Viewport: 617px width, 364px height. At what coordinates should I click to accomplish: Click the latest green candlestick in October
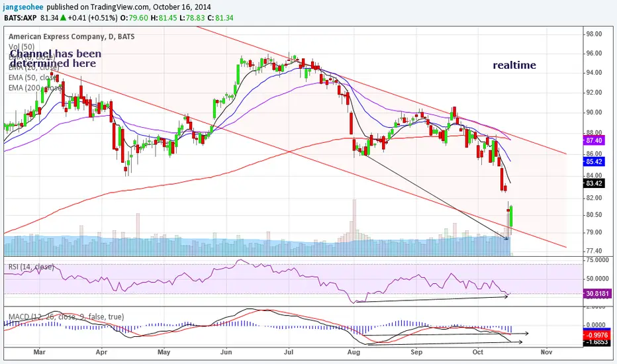[x=511, y=216]
